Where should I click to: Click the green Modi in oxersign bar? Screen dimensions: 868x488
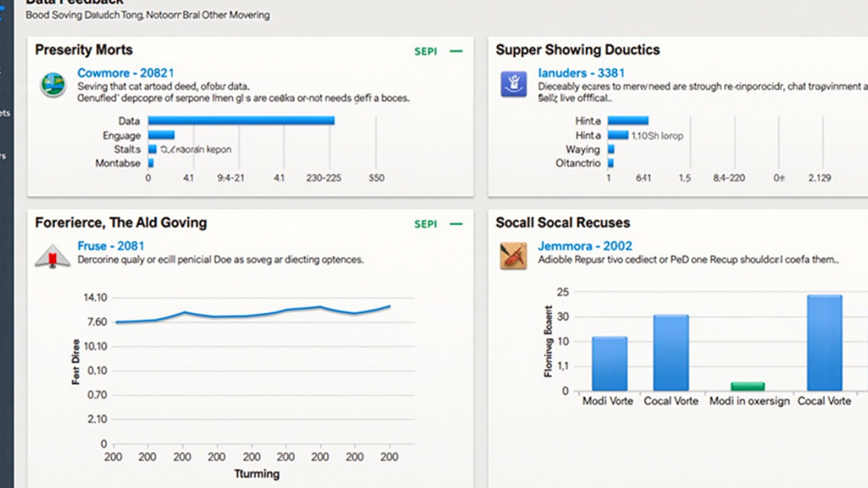tap(748, 386)
